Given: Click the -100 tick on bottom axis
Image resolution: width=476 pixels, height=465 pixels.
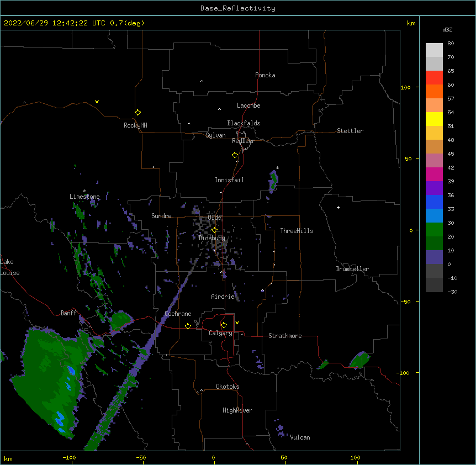Looking at the screenshot, I should [69, 458].
